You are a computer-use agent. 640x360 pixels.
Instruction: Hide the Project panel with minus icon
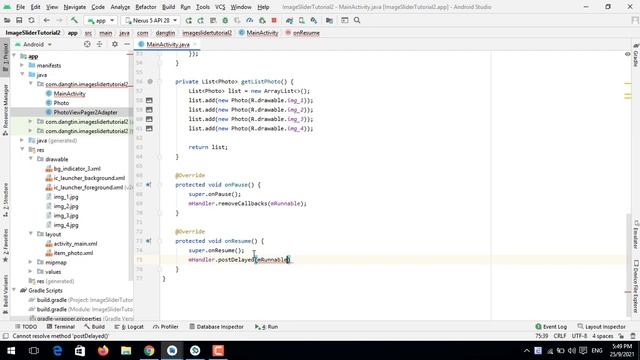point(127,44)
